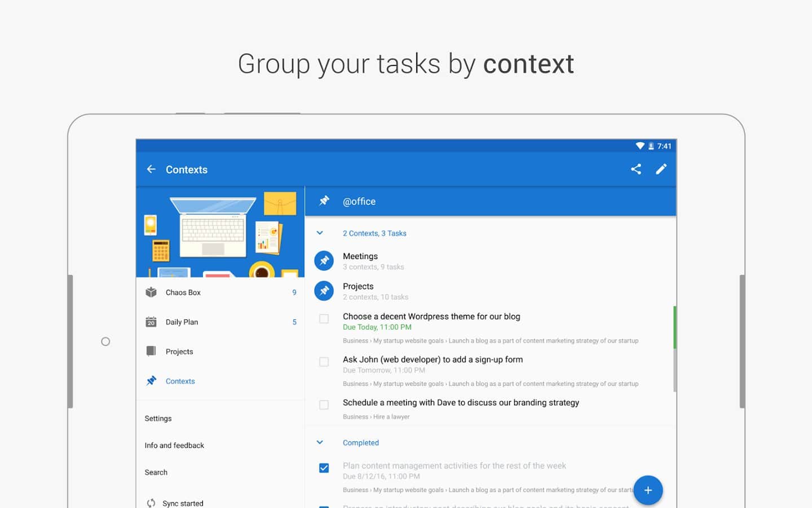
Task: Click the Sync started refresh icon
Action: (151, 503)
